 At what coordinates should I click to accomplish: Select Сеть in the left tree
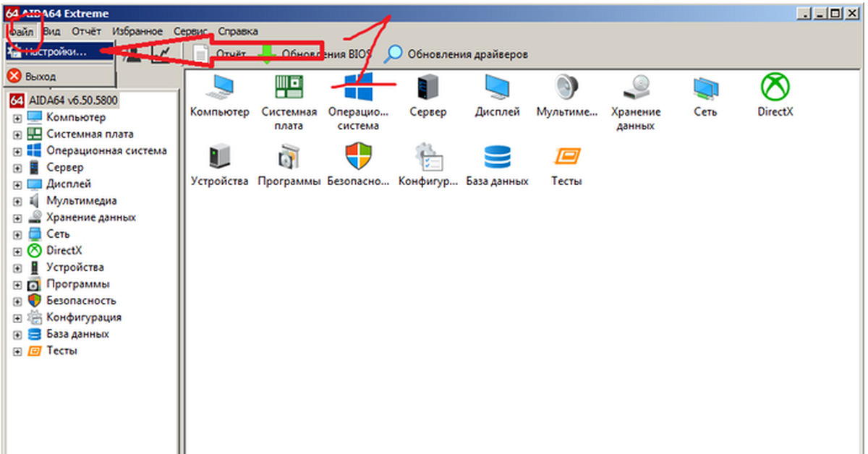[58, 234]
